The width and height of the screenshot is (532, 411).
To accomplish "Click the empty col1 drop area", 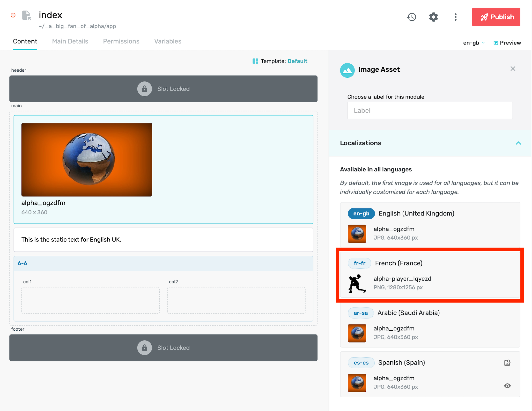I will 91,300.
